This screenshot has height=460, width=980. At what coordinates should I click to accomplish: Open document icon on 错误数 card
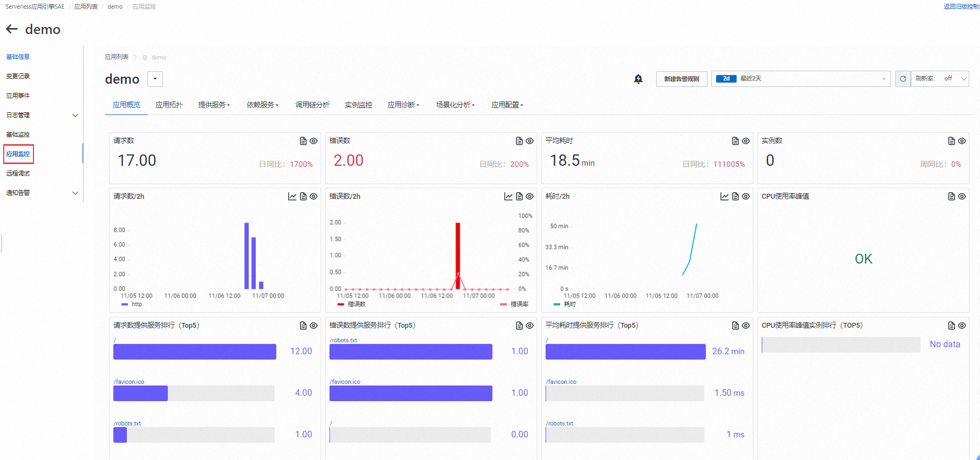tap(519, 141)
